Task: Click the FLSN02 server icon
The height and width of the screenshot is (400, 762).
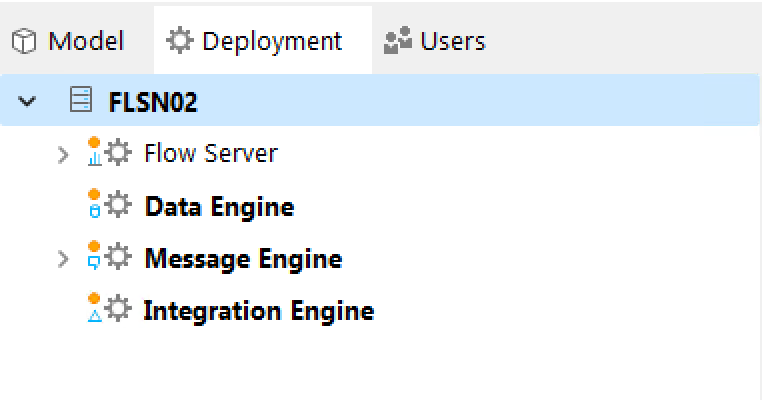Action: (81, 99)
